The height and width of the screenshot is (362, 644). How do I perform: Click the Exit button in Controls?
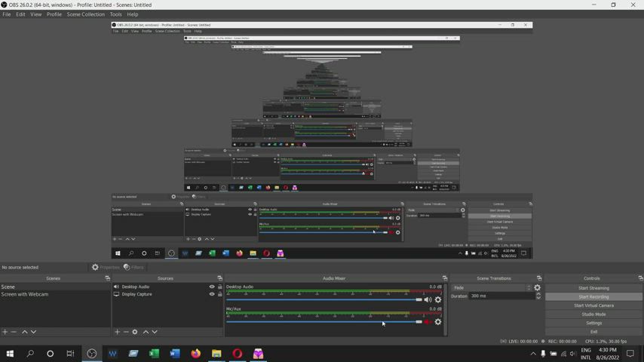tap(593, 332)
